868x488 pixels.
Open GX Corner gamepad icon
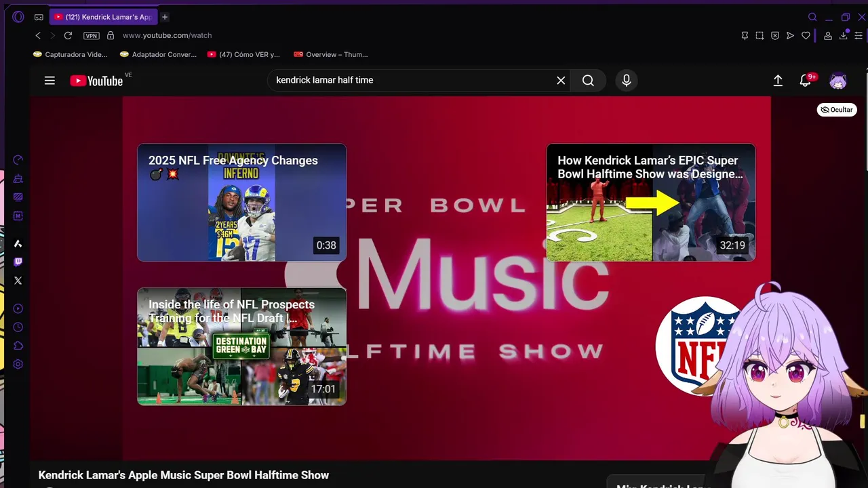coord(39,17)
